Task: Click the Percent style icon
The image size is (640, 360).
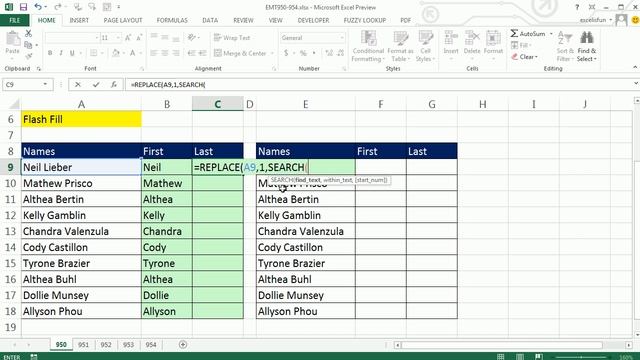Action: [303, 53]
